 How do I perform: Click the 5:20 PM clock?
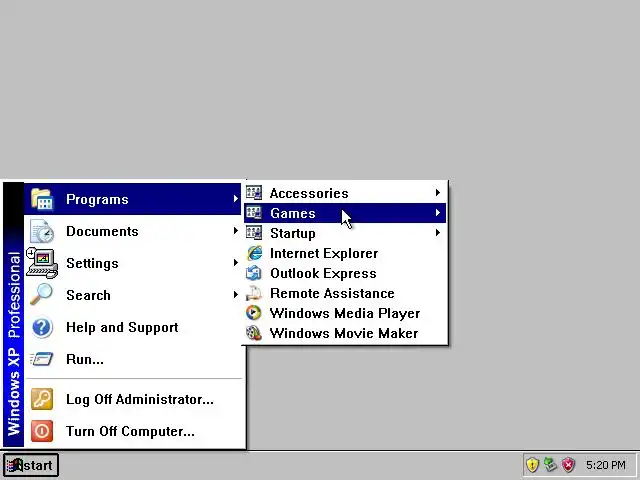(605, 465)
